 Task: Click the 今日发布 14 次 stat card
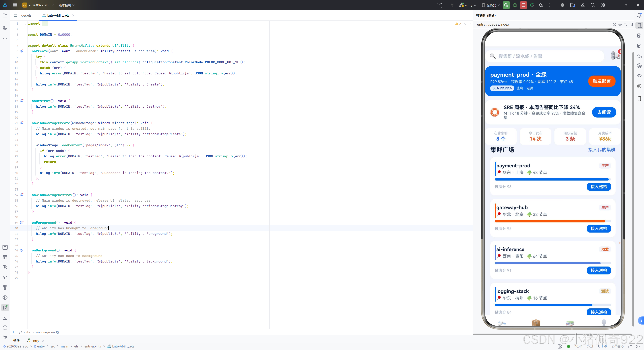pos(535,136)
